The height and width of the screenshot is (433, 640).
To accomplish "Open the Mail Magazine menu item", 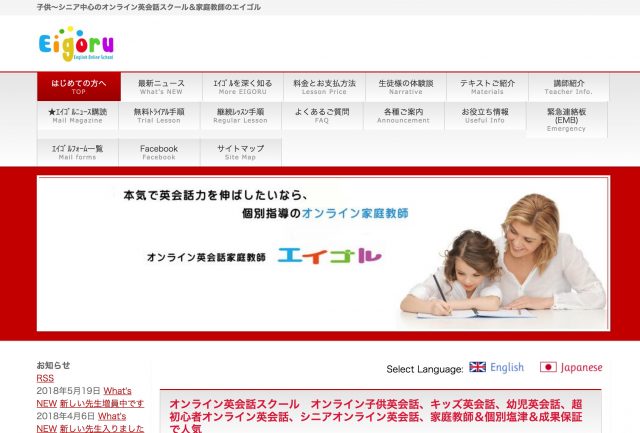I will coord(78,115).
